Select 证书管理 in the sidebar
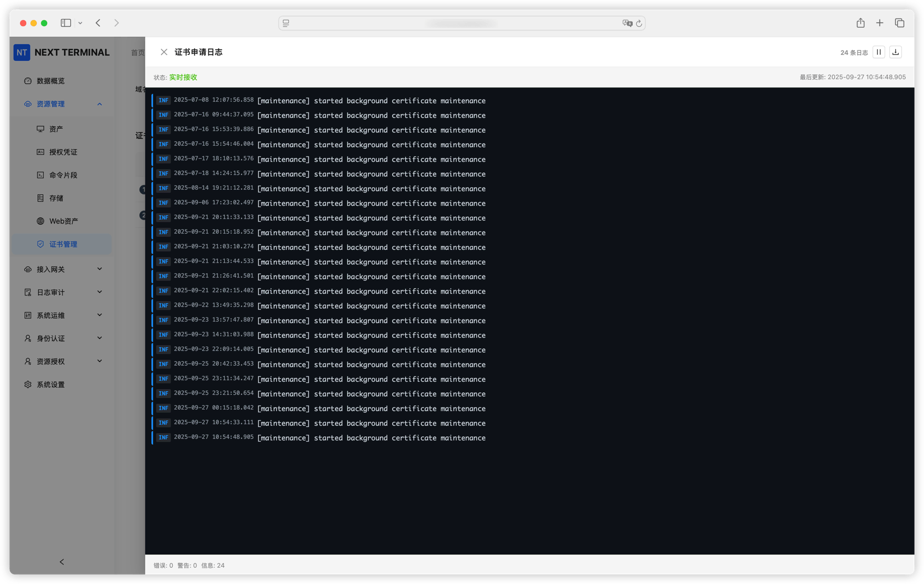 63,244
